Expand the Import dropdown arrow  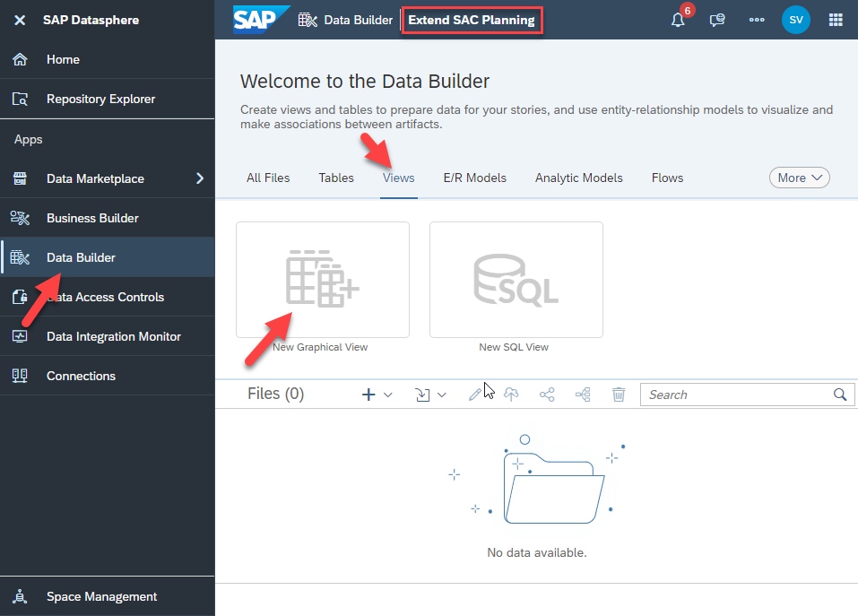pos(442,395)
